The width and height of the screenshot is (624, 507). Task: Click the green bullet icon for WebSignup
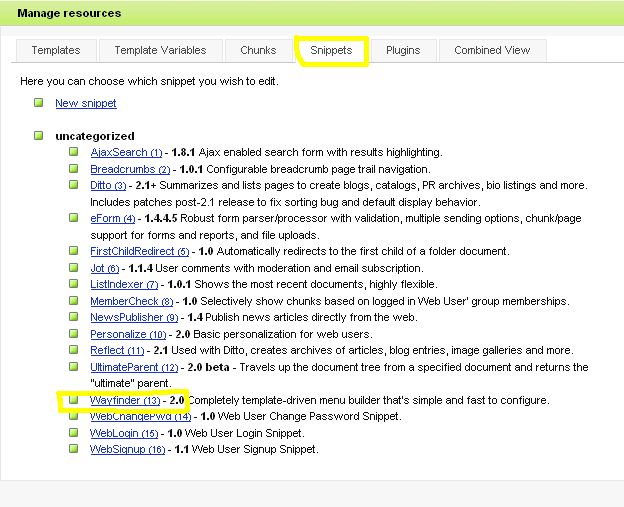click(74, 449)
